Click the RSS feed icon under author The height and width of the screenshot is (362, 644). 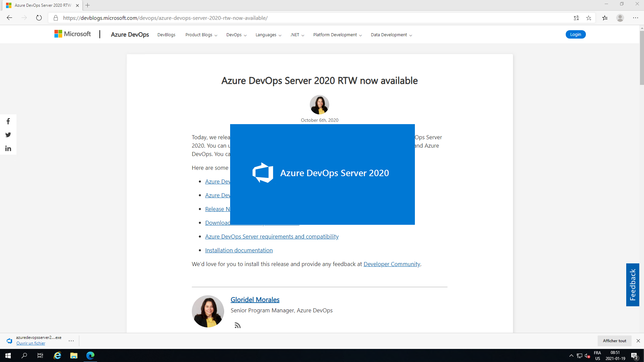(x=238, y=325)
